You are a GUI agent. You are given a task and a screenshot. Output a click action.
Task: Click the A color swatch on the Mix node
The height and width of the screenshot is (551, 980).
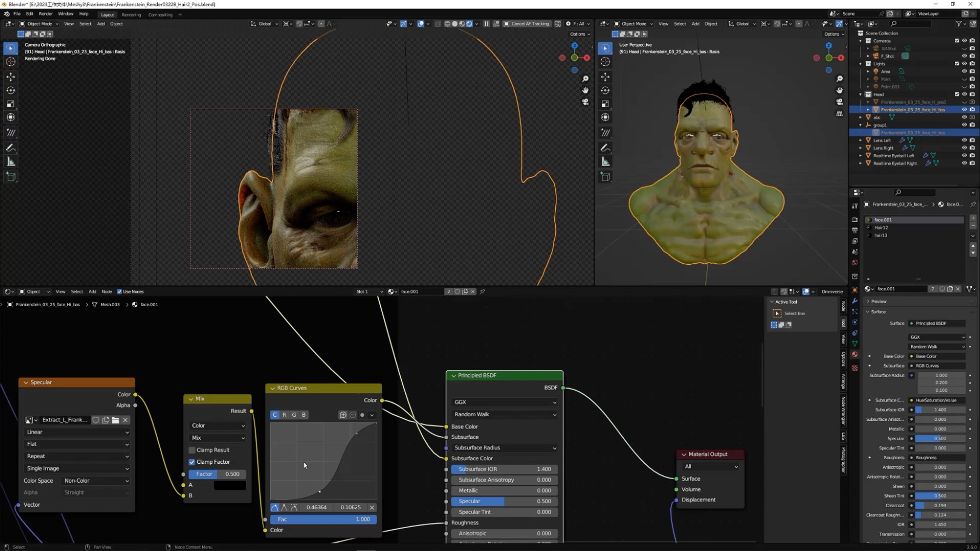pyautogui.click(x=230, y=485)
